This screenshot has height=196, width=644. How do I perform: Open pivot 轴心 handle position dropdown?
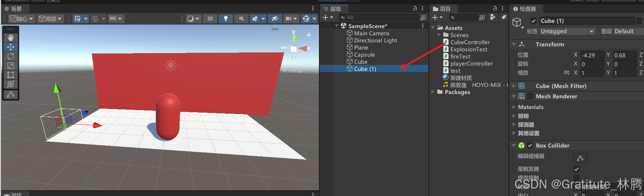(x=21, y=19)
